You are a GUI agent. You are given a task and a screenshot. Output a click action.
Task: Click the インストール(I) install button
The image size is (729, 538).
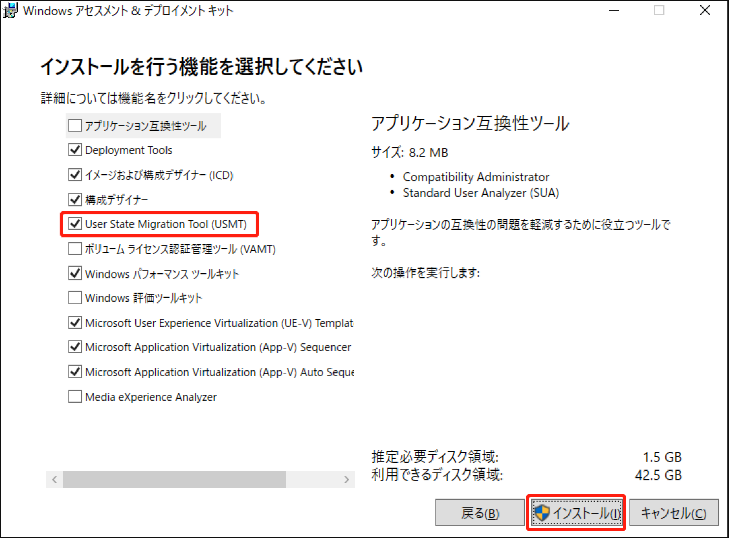pos(576,513)
